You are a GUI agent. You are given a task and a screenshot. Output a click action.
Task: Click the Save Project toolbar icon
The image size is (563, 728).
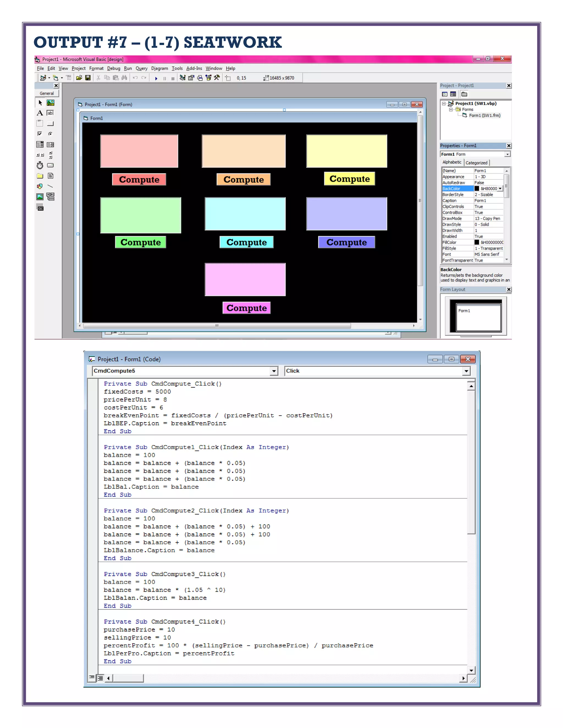tap(88, 78)
